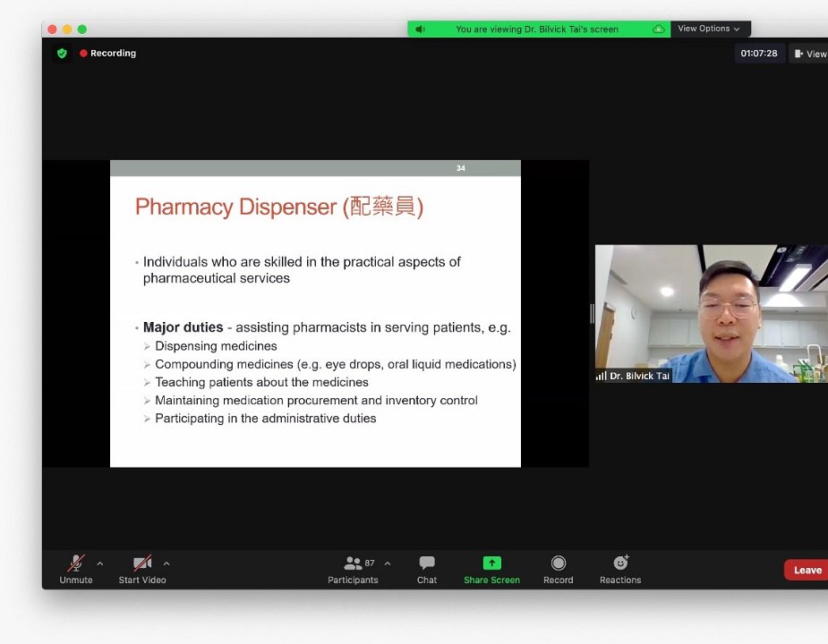Open the Participants panel icon

(352, 563)
